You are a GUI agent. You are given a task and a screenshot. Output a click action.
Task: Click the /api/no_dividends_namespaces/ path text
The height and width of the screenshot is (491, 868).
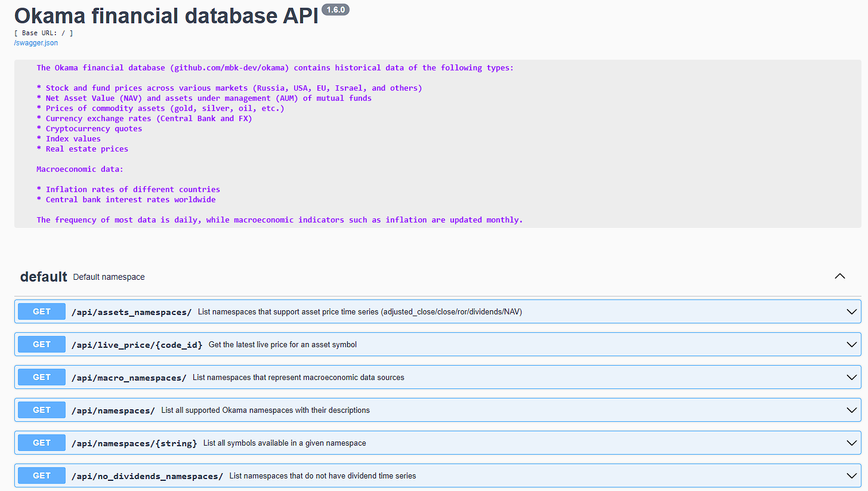[x=147, y=476]
